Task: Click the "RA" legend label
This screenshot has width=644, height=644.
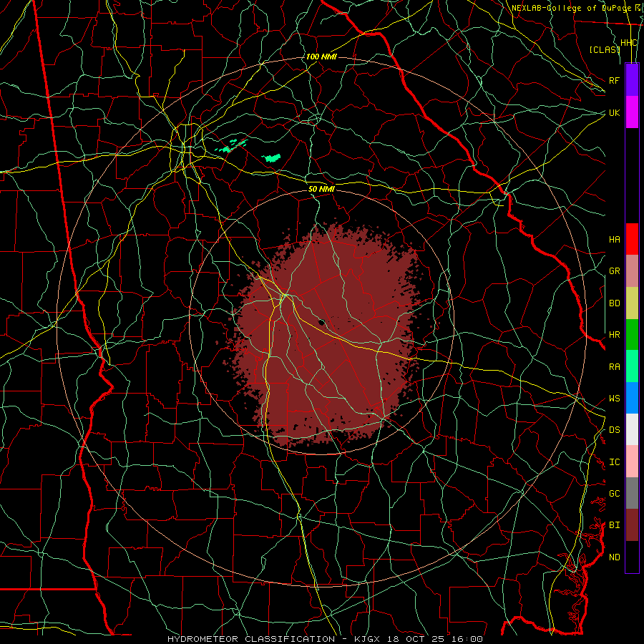Action: click(614, 367)
